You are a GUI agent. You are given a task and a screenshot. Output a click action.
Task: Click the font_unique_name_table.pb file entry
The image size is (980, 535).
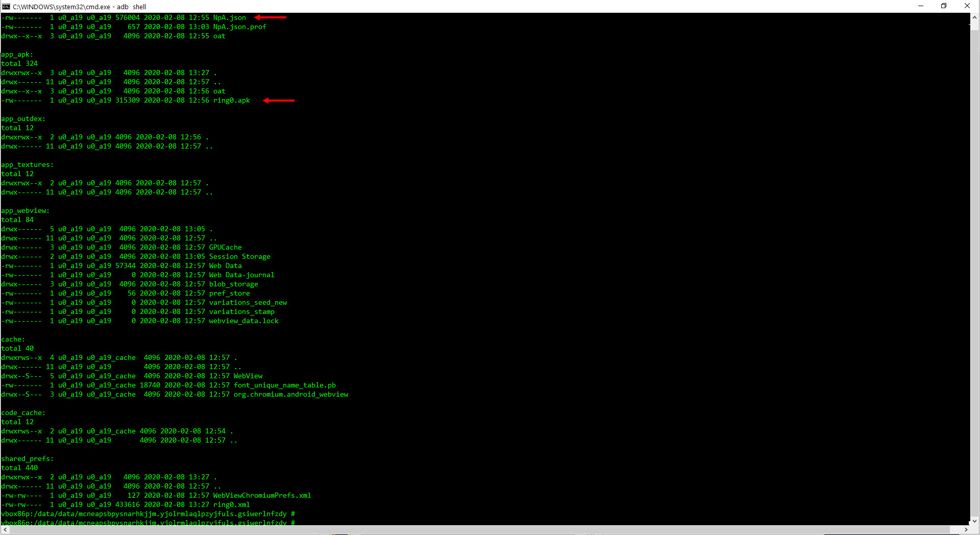[285, 385]
